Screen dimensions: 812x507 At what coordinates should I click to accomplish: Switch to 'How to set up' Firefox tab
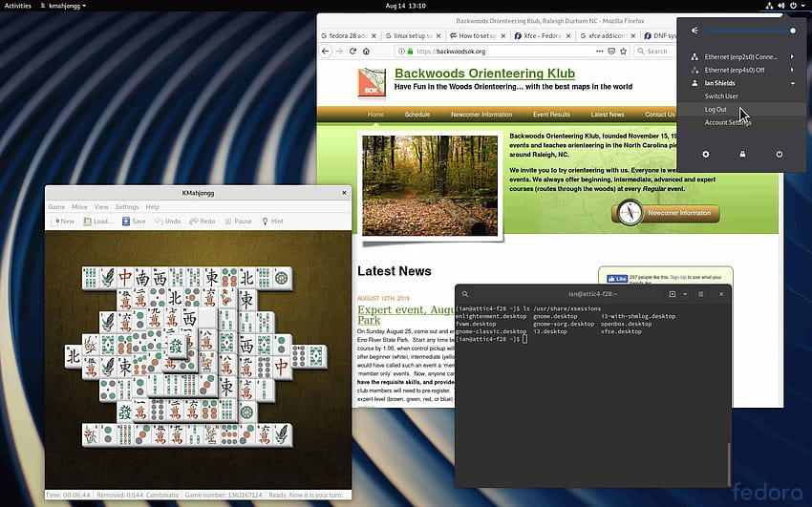(x=477, y=35)
